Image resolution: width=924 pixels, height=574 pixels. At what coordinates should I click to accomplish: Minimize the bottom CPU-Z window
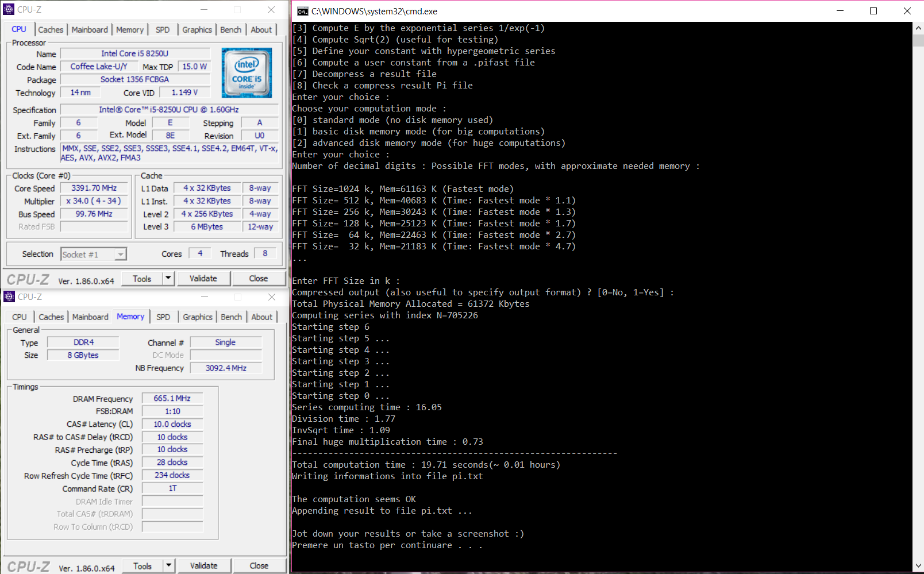pyautogui.click(x=204, y=297)
